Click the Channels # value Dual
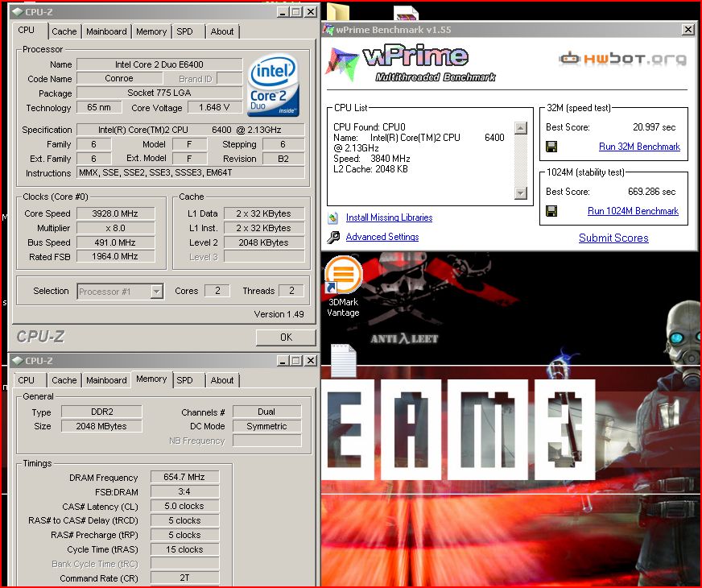This screenshot has height=588, width=702. click(x=266, y=412)
